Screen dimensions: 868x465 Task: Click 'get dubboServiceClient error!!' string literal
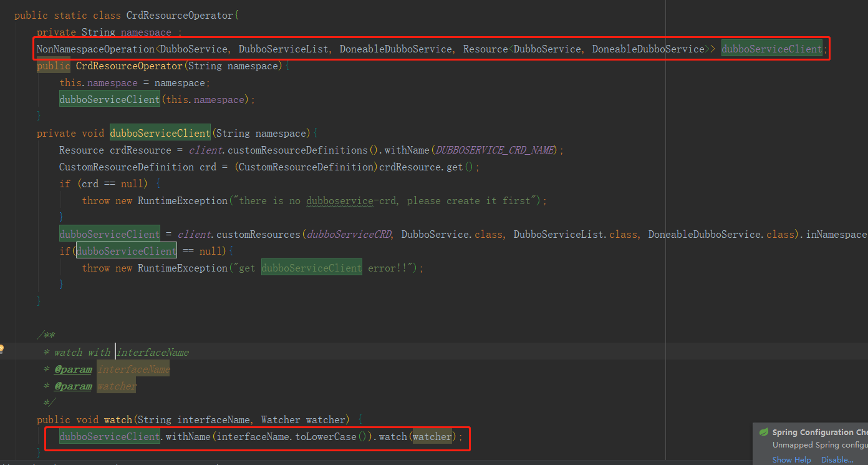[322, 268]
